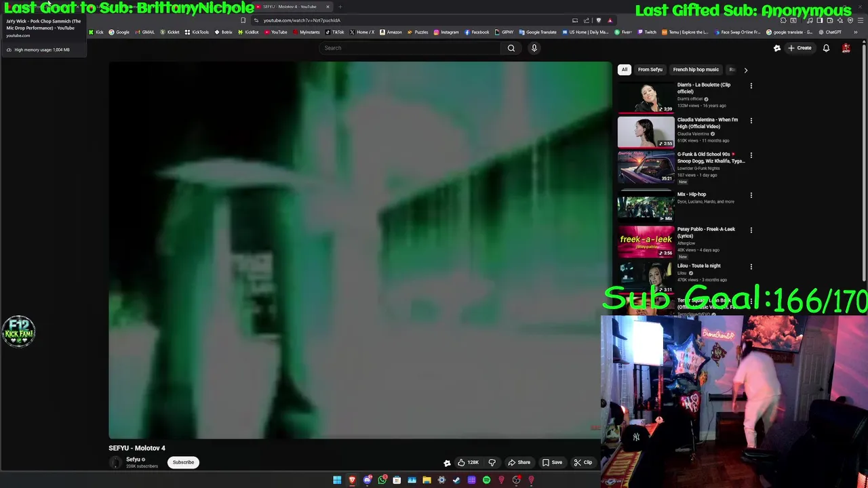Start voice search with the microphone icon

[x=534, y=48]
